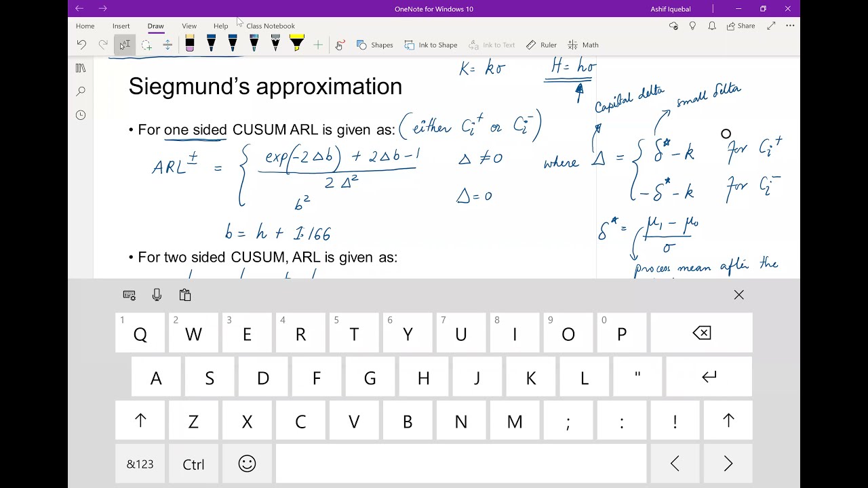This screenshot has width=868, height=488.
Task: Open the Home tab
Action: (85, 26)
